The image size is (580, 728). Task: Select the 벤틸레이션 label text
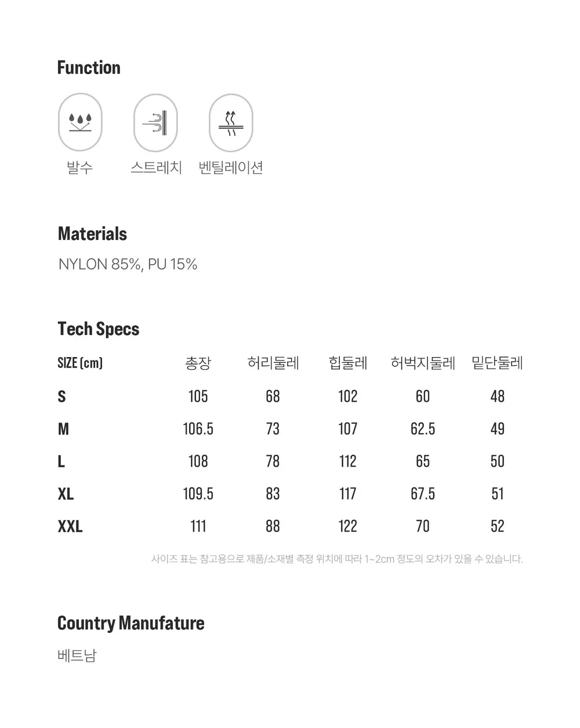coord(231,168)
